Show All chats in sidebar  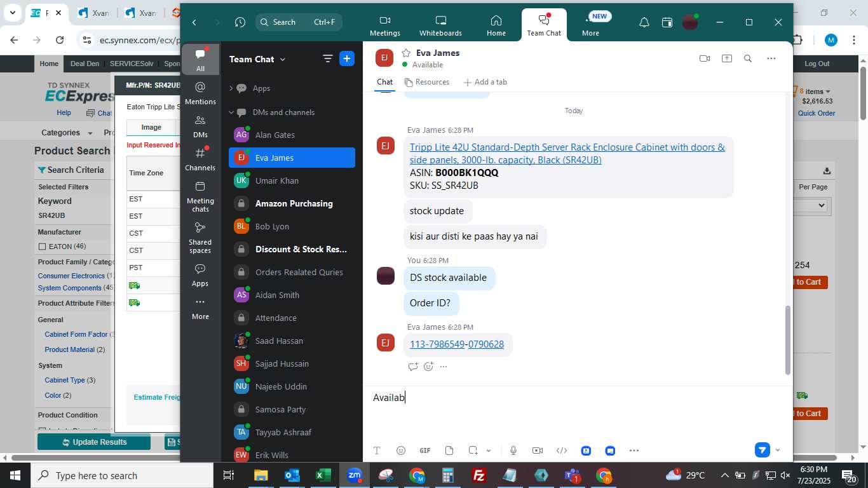coord(200,60)
